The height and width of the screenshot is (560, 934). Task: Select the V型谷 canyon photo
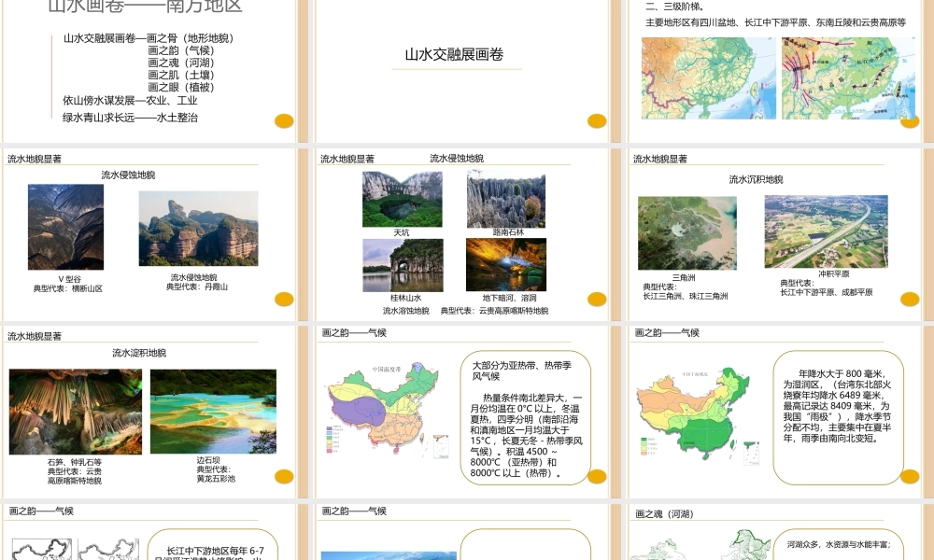pyautogui.click(x=65, y=227)
